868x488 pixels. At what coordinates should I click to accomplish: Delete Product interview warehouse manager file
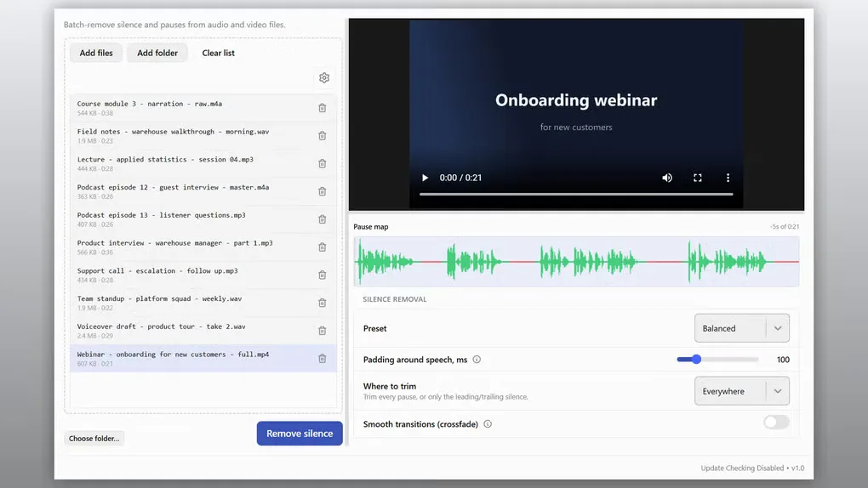click(323, 247)
